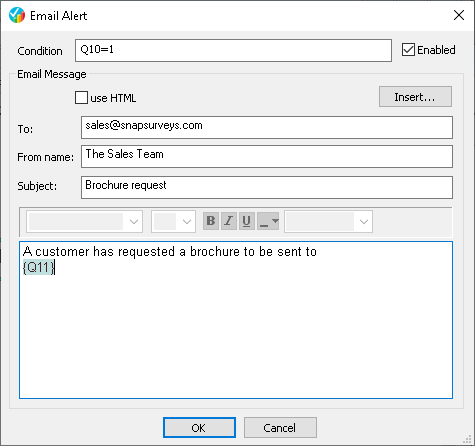Open the text color picker dropdown

click(268, 221)
